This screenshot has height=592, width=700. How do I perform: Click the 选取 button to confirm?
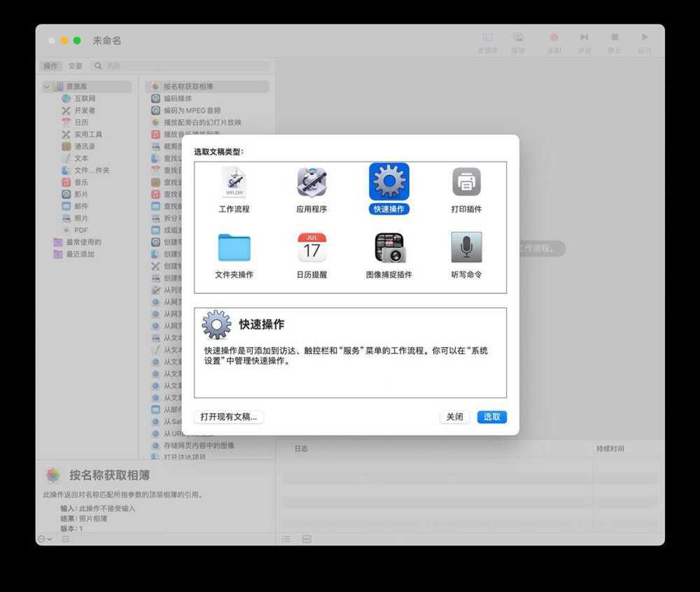click(491, 416)
